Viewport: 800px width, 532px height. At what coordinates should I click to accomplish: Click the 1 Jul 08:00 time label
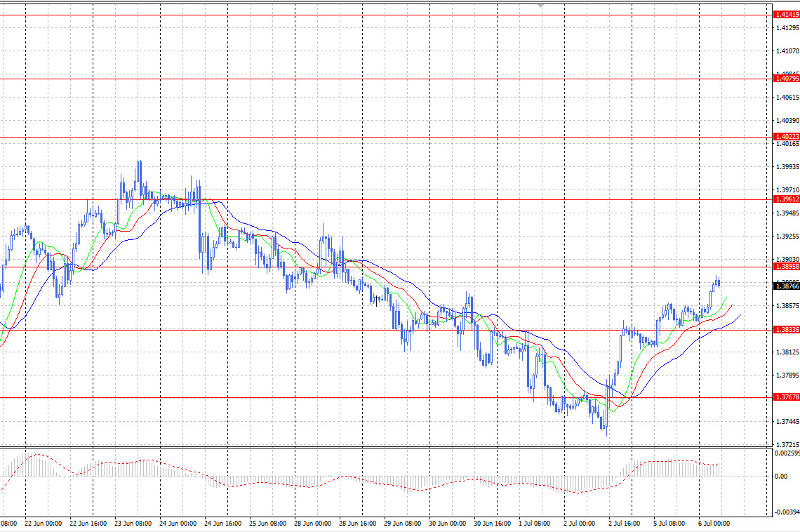[x=535, y=524]
